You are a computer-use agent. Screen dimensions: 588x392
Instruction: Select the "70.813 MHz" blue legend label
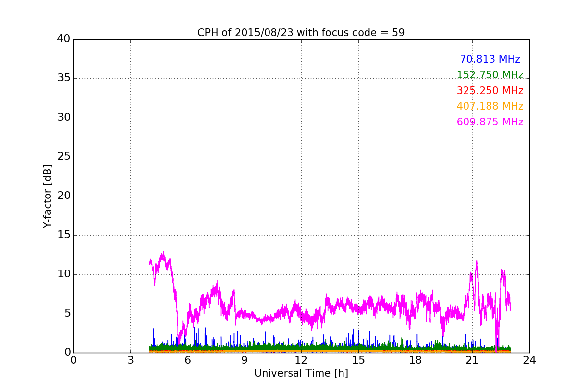[x=490, y=59]
